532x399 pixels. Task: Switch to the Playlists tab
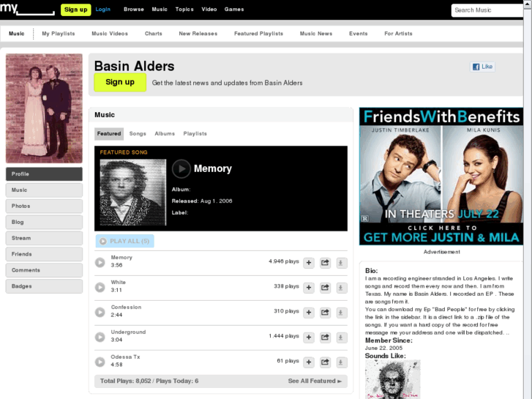[195, 134]
